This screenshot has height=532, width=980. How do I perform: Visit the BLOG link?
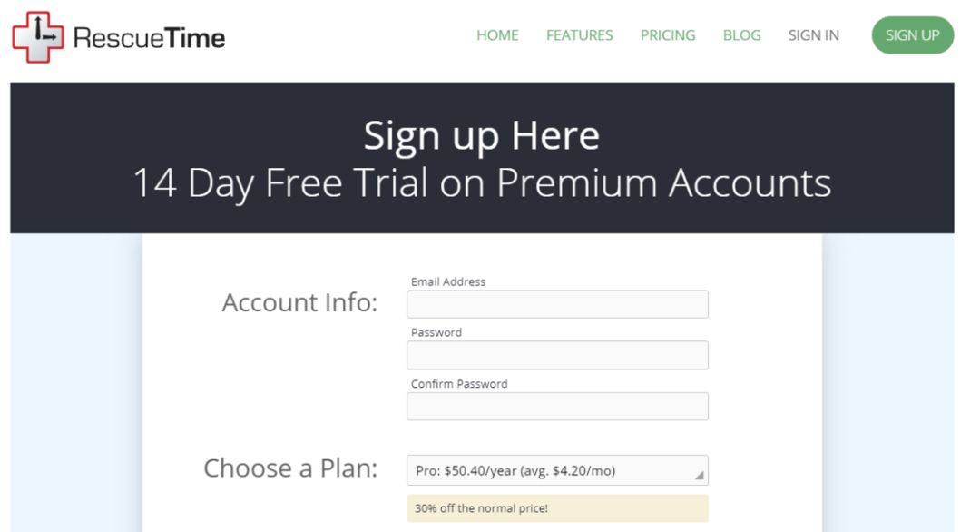point(741,35)
